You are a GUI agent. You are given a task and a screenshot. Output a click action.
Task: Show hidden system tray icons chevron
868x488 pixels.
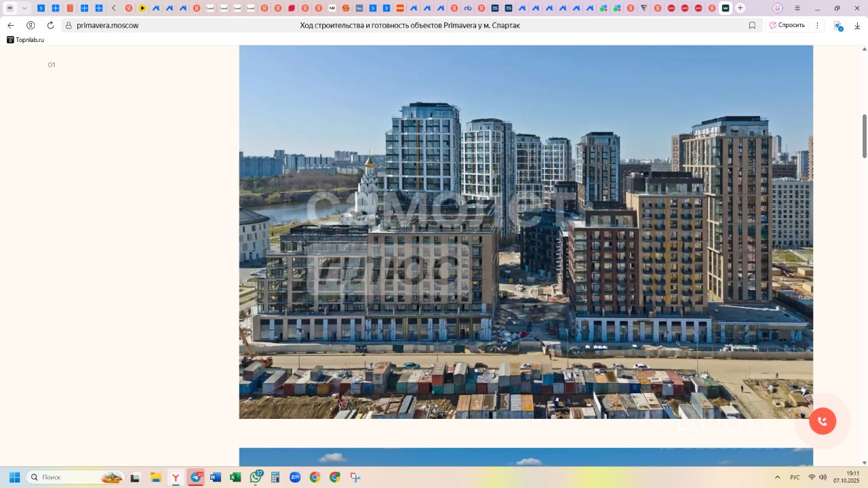[777, 477]
